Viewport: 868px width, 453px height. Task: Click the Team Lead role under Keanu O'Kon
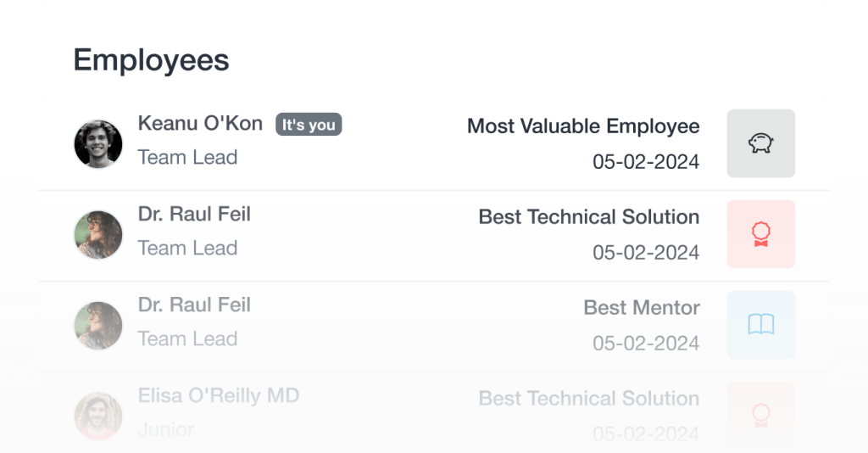[187, 158]
